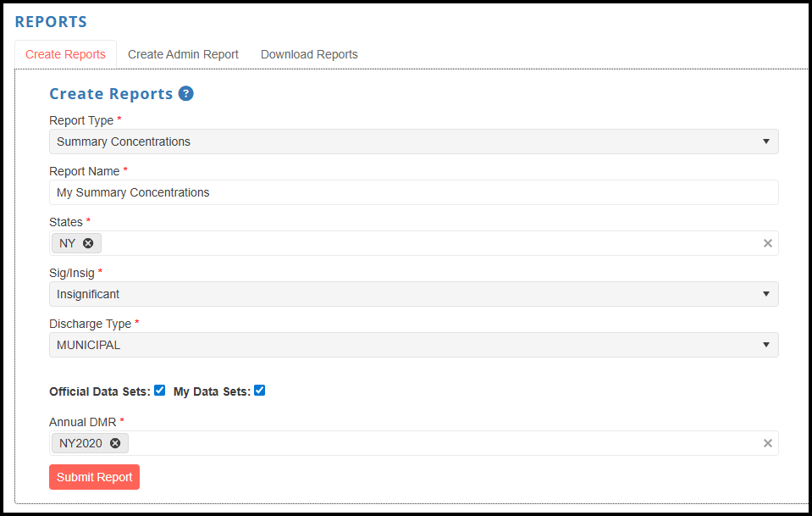The height and width of the screenshot is (516, 812).
Task: Open the Create Reports help icon
Action: tap(186, 94)
